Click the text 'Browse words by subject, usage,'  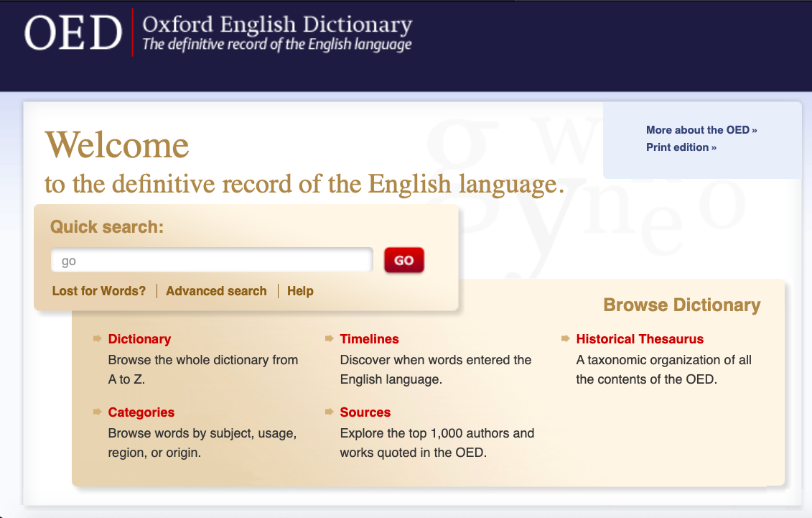click(202, 433)
